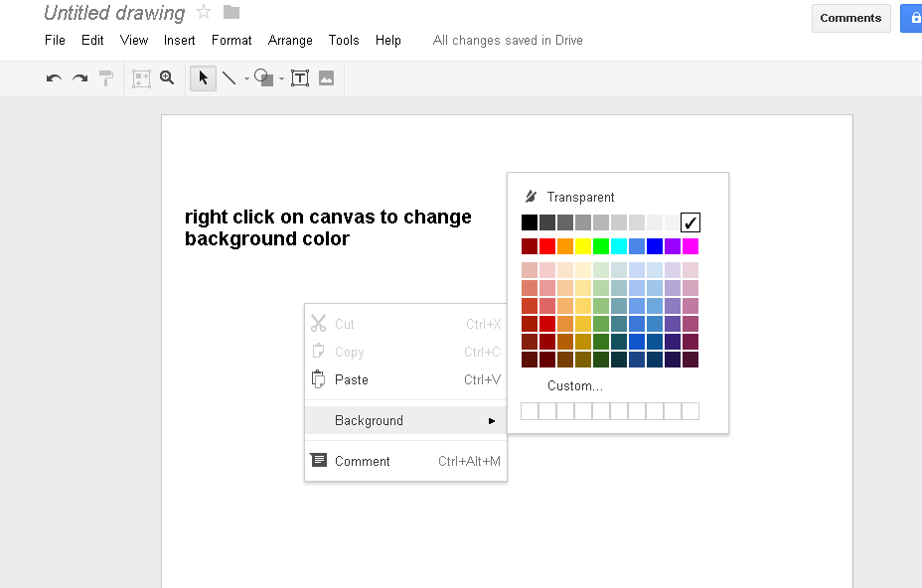Click the checked white color swatch
922x588 pixels.
click(x=691, y=222)
